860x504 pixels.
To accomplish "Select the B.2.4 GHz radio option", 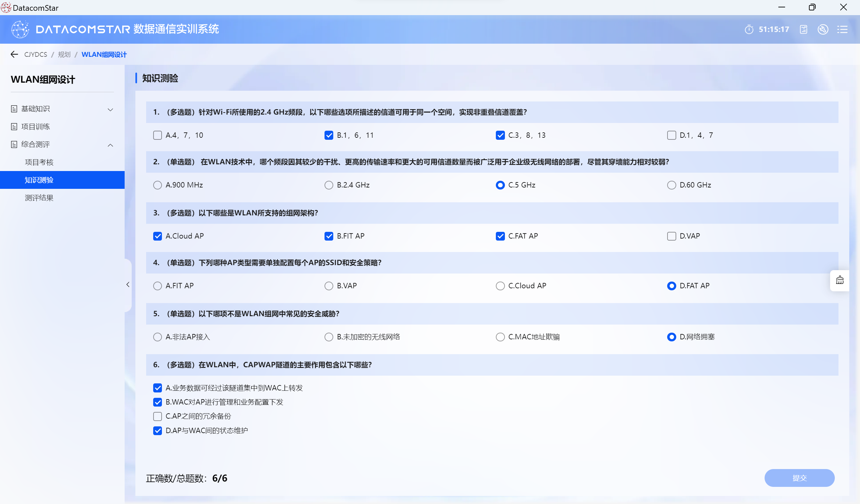I will tap(329, 185).
